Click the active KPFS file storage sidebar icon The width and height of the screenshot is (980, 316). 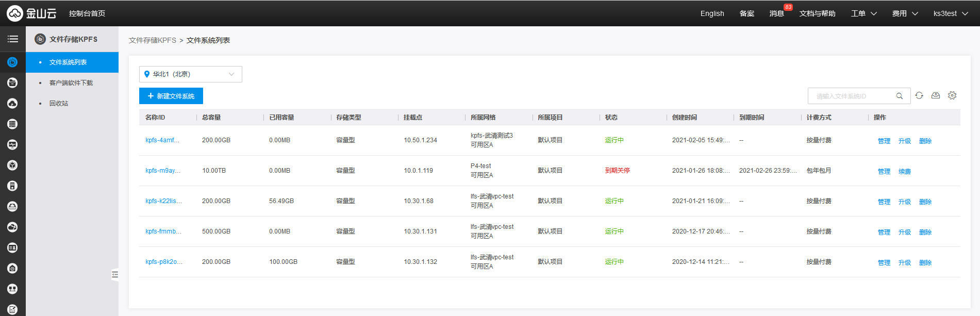(13, 62)
